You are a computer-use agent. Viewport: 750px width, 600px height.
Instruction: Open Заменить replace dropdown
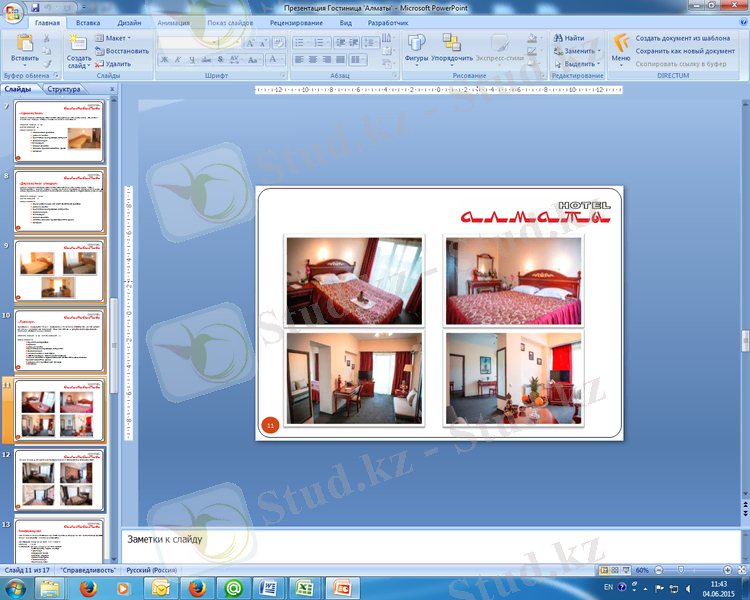(577, 51)
